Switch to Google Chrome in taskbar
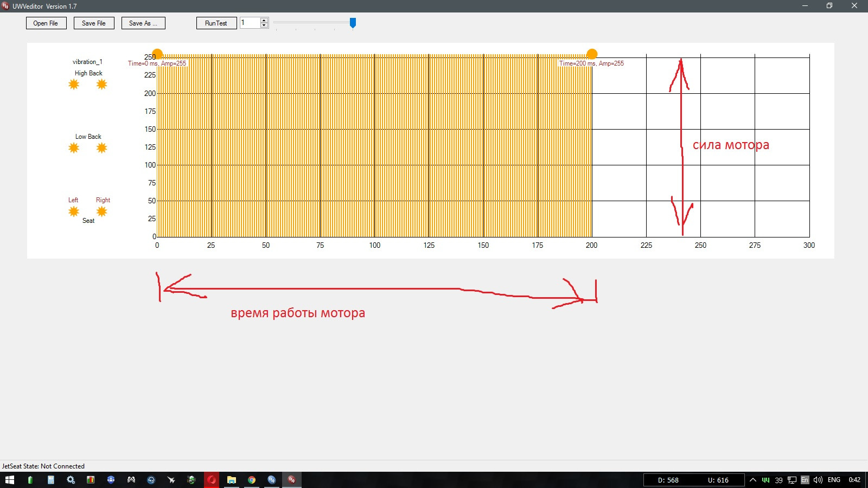868x488 pixels. 252,480
